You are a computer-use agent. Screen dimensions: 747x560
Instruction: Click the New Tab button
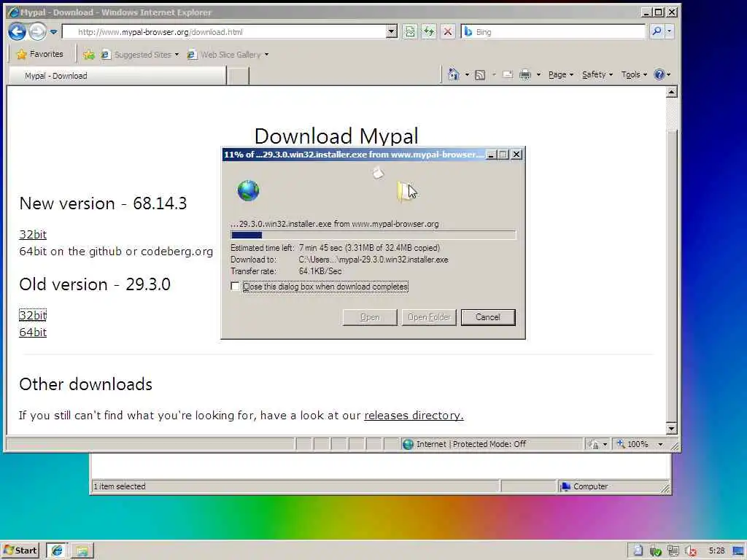(238, 76)
